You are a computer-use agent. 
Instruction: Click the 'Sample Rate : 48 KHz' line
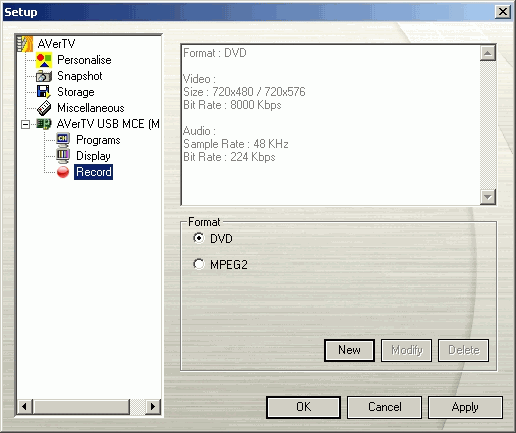coord(236,144)
